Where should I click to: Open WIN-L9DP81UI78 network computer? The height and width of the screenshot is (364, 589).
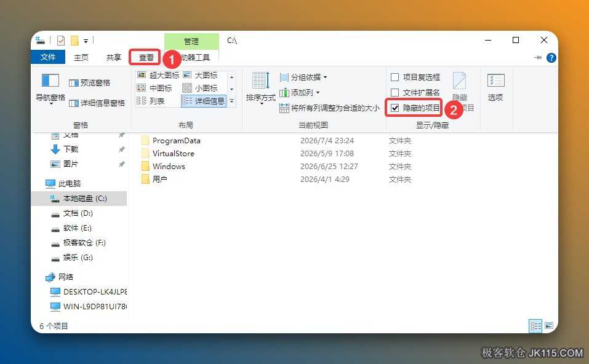click(95, 307)
